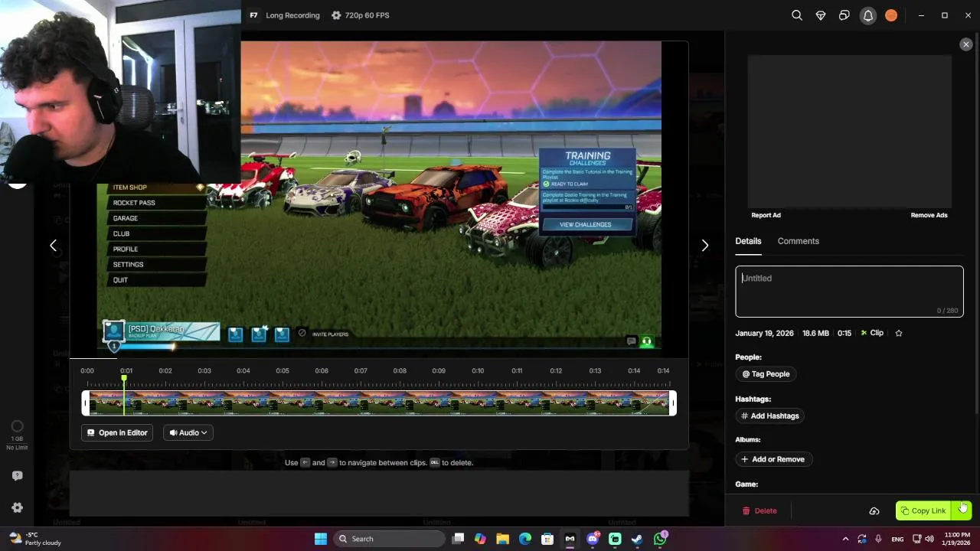Go to the next clip with right arrow
The width and height of the screenshot is (980, 551).
705,246
